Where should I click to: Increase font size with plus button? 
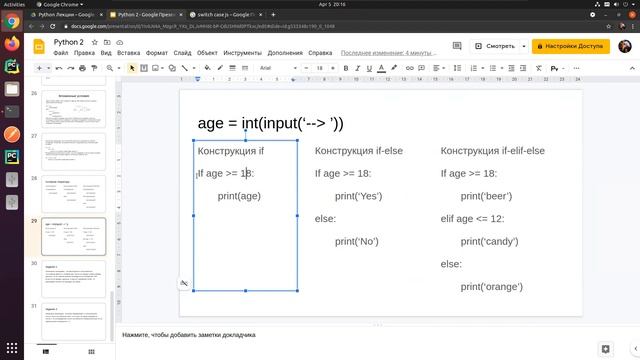pos(333,68)
